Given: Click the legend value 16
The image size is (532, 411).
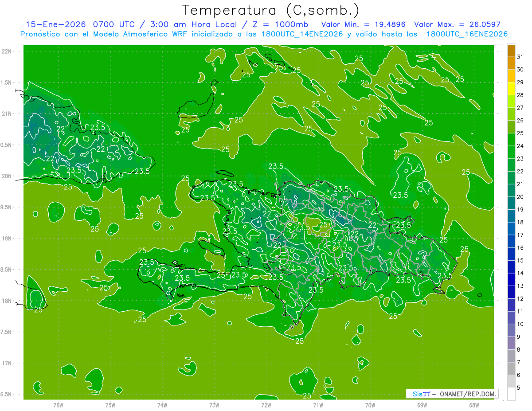Looking at the screenshot, I should coord(520,248).
